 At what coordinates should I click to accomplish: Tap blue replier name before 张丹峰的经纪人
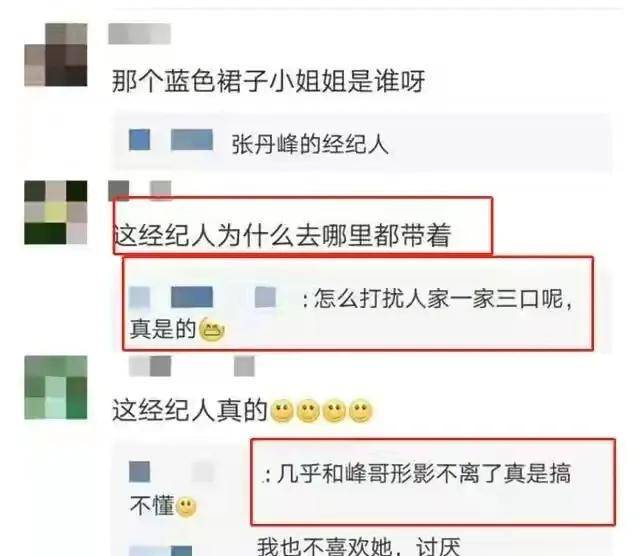tap(171, 140)
